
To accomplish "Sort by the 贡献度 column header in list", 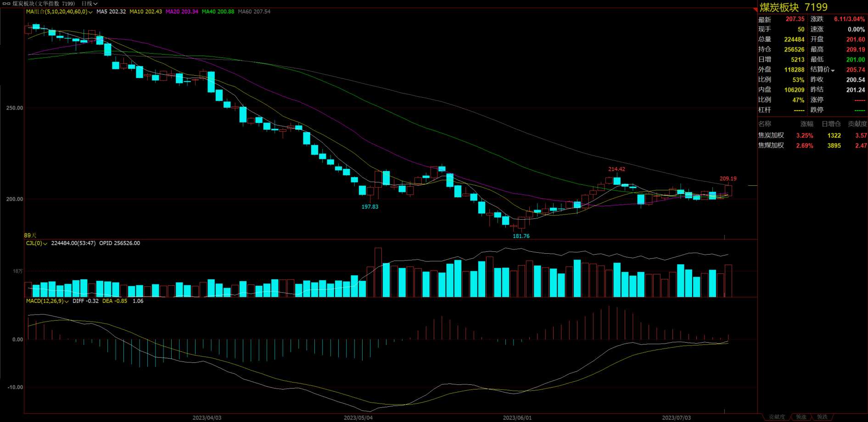I will tap(857, 124).
